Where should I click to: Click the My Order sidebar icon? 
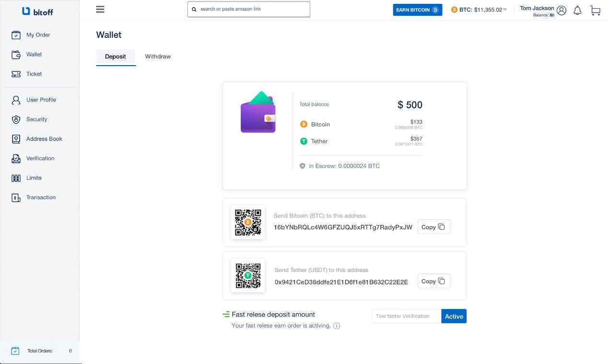16,35
